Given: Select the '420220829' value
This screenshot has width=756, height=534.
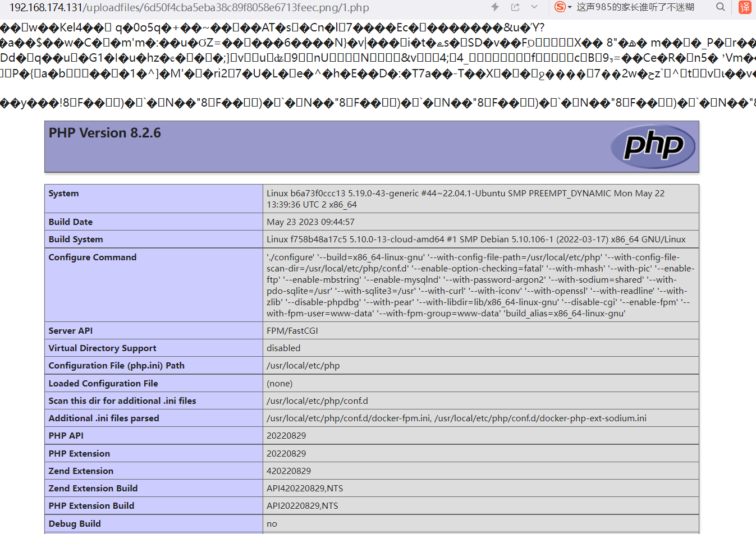Looking at the screenshot, I should coord(288,471).
